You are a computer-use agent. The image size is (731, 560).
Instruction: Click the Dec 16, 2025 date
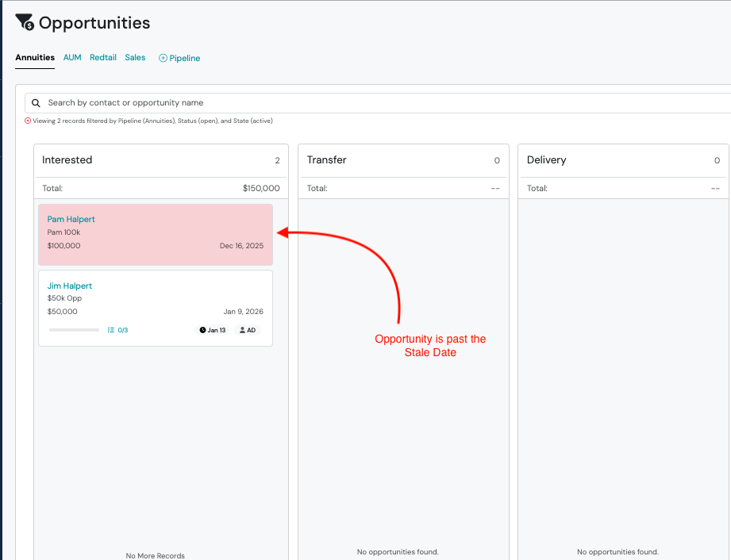point(241,246)
